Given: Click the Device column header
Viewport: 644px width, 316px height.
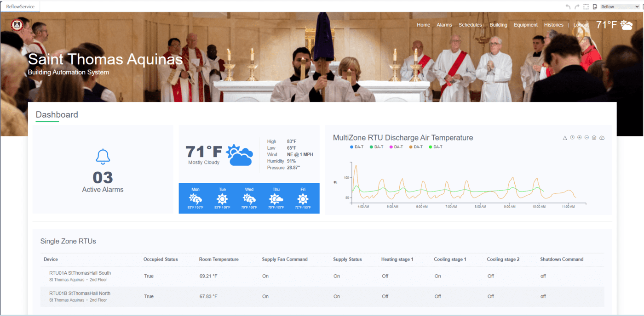Looking at the screenshot, I should coord(51,260).
